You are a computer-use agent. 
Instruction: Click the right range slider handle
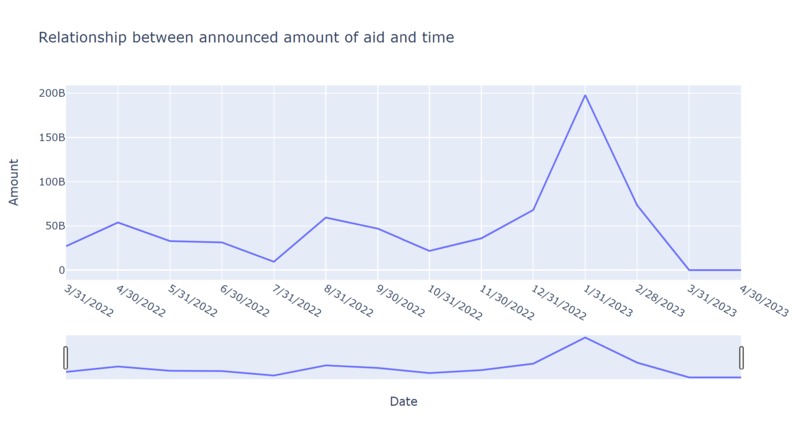[741, 358]
